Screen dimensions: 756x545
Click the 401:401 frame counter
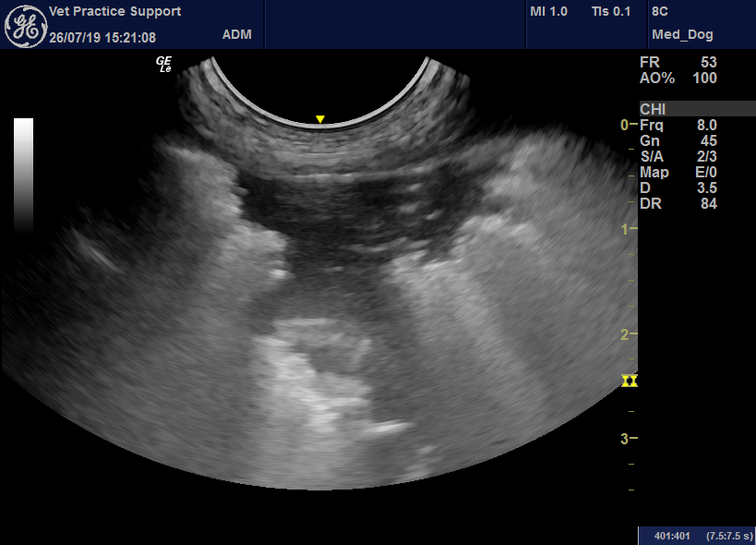click(x=672, y=537)
